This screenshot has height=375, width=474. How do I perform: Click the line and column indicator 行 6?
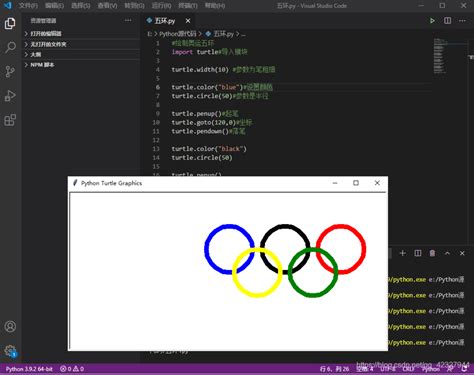[x=334, y=369]
